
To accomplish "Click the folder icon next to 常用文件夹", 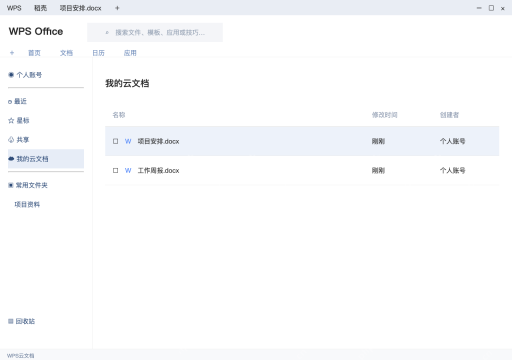I will click(x=11, y=185).
